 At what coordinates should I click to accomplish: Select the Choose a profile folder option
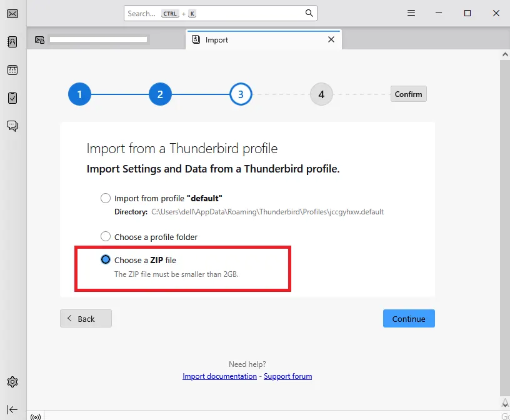(106, 236)
